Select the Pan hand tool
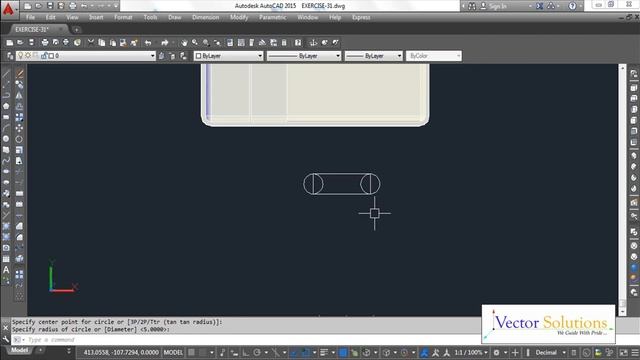This screenshot has width=640, height=360. [x=184, y=42]
